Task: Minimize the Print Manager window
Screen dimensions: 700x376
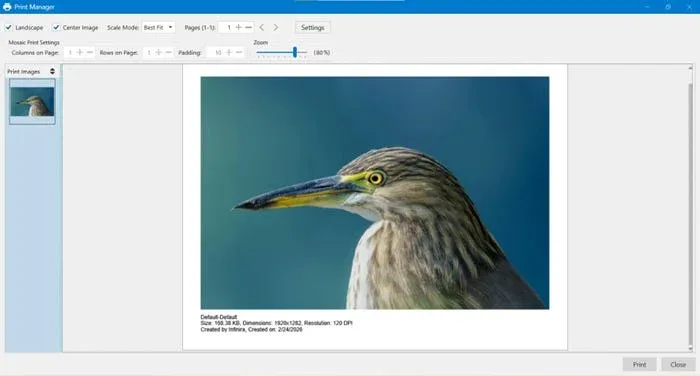Action: (647, 7)
